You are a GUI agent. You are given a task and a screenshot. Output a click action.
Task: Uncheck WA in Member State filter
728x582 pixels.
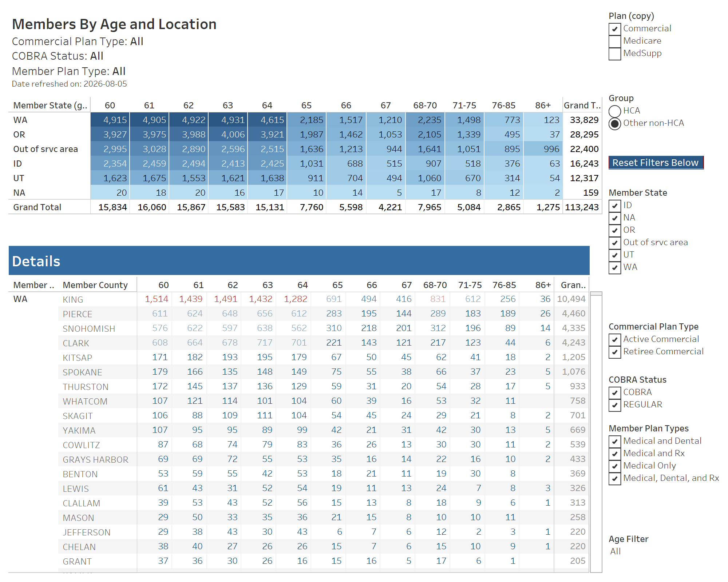(615, 267)
